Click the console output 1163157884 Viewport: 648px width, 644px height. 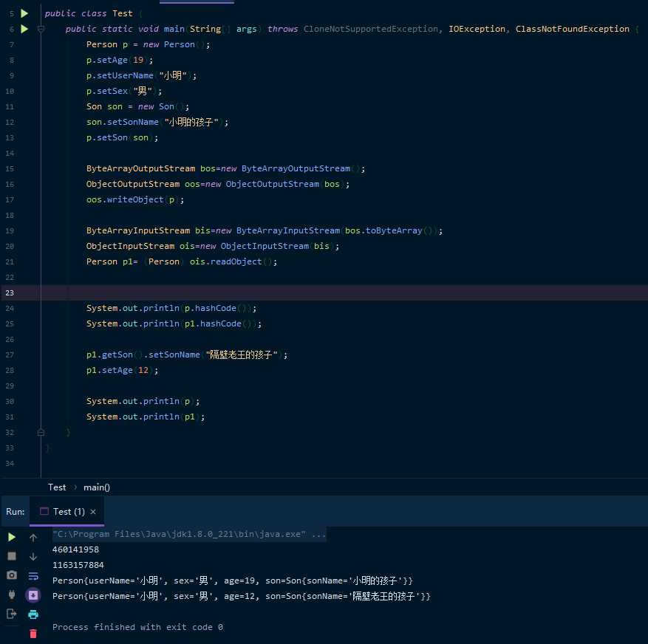pos(78,565)
